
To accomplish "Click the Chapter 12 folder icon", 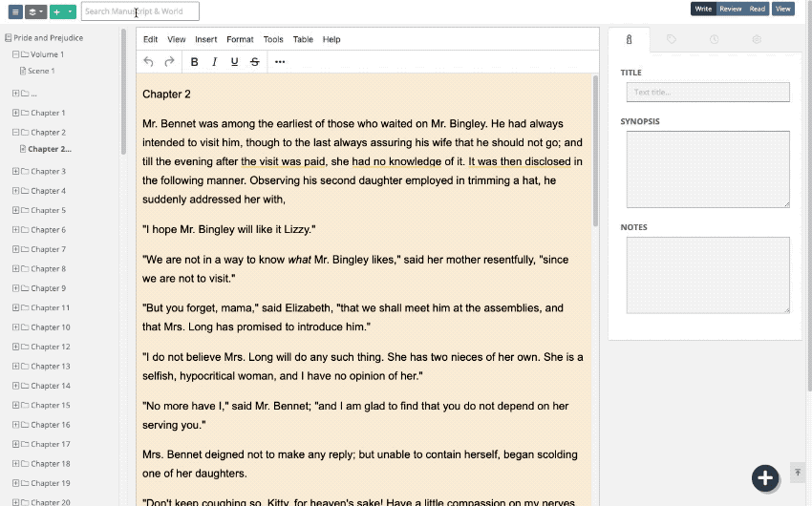I will click(25, 347).
